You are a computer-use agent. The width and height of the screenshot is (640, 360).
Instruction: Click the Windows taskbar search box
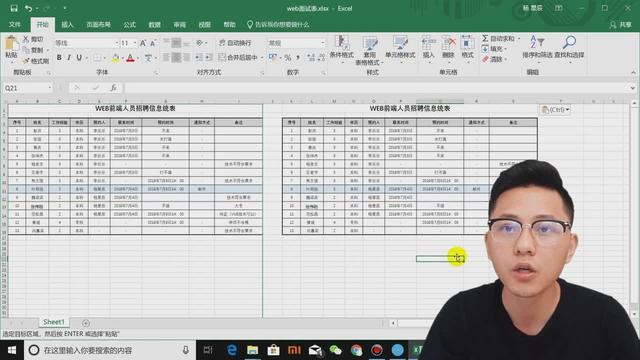click(x=110, y=350)
